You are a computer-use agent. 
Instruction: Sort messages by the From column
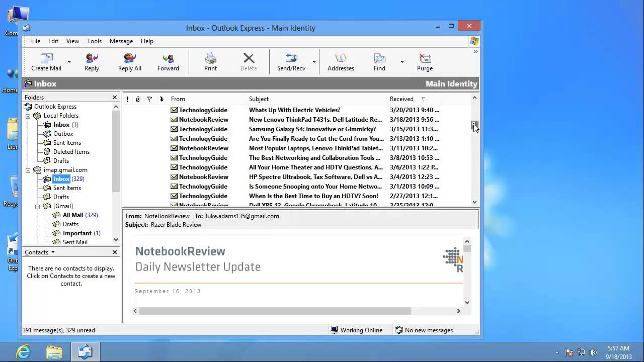[207, 99]
